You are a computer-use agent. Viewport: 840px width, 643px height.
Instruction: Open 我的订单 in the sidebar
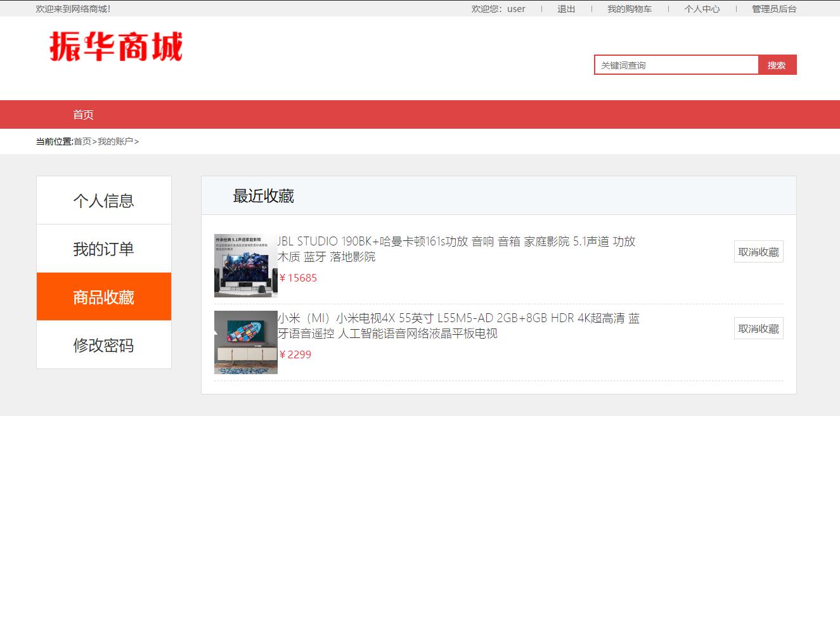click(x=103, y=248)
